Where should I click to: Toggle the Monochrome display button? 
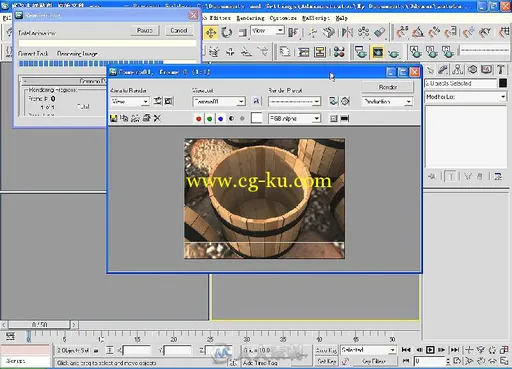242,119
